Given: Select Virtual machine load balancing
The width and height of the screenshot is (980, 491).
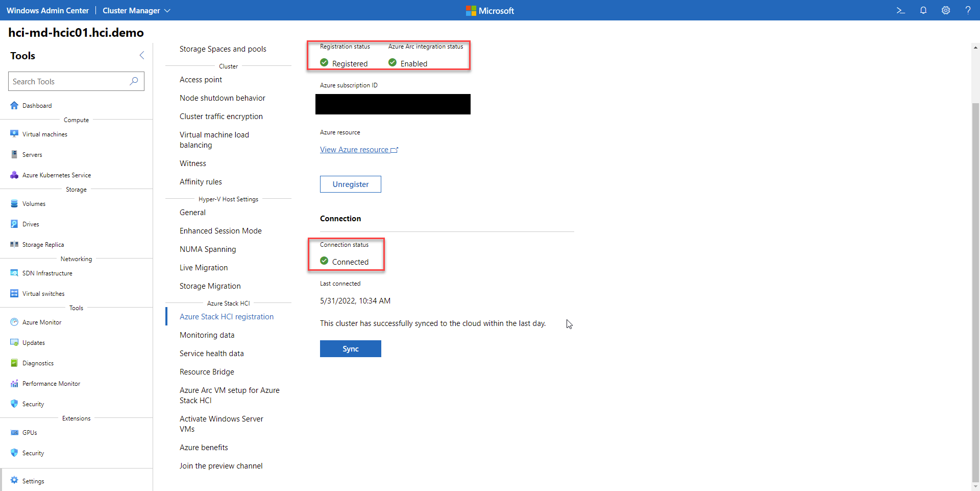Looking at the screenshot, I should pyautogui.click(x=214, y=140).
